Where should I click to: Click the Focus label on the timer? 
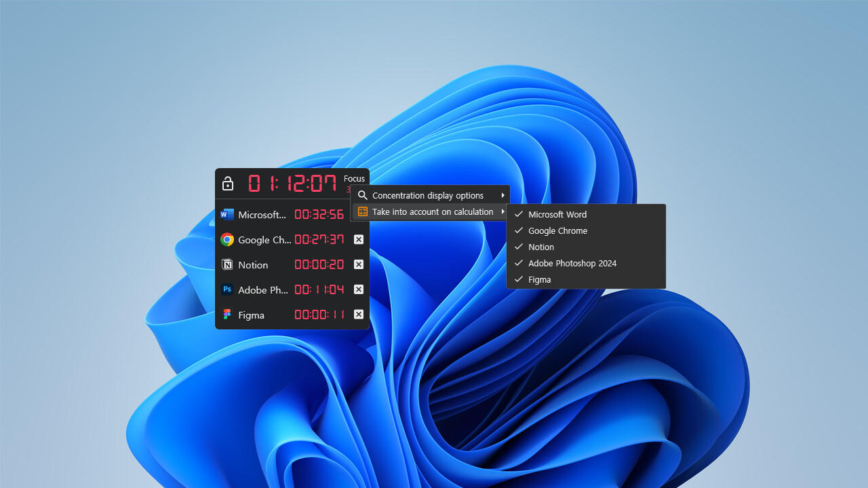pos(354,178)
